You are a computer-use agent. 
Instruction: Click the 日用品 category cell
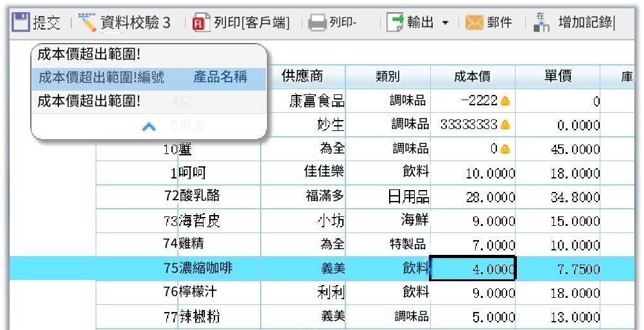click(x=388, y=196)
